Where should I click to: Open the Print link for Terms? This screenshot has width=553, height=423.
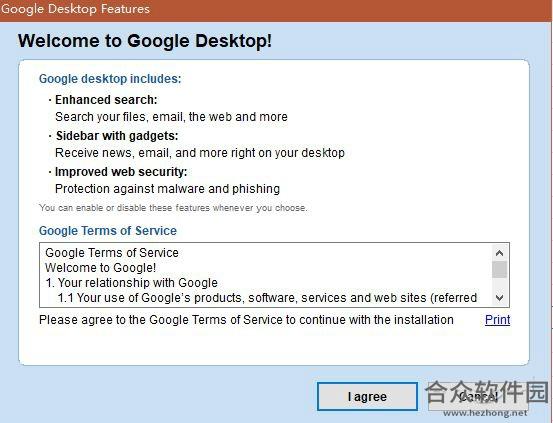pyautogui.click(x=497, y=320)
